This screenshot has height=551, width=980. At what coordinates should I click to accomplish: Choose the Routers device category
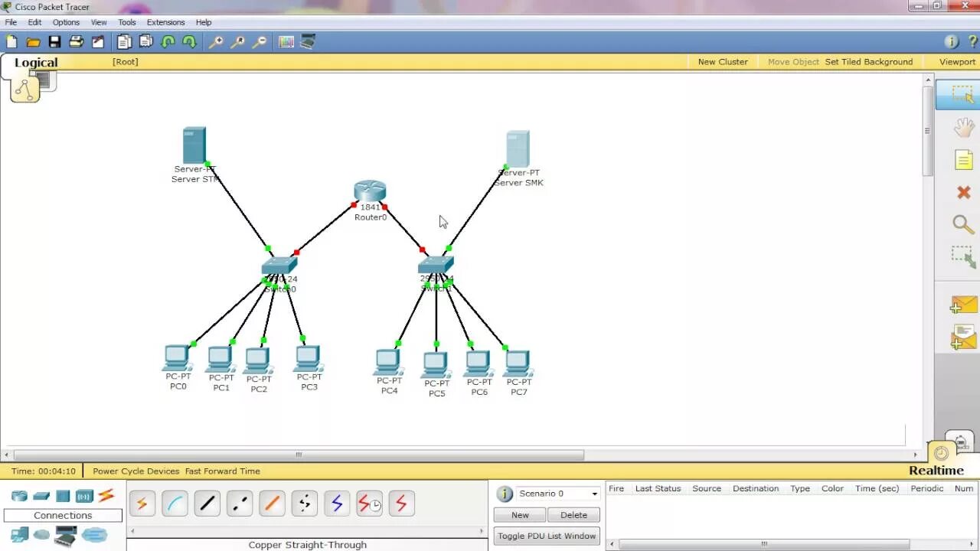tap(19, 496)
